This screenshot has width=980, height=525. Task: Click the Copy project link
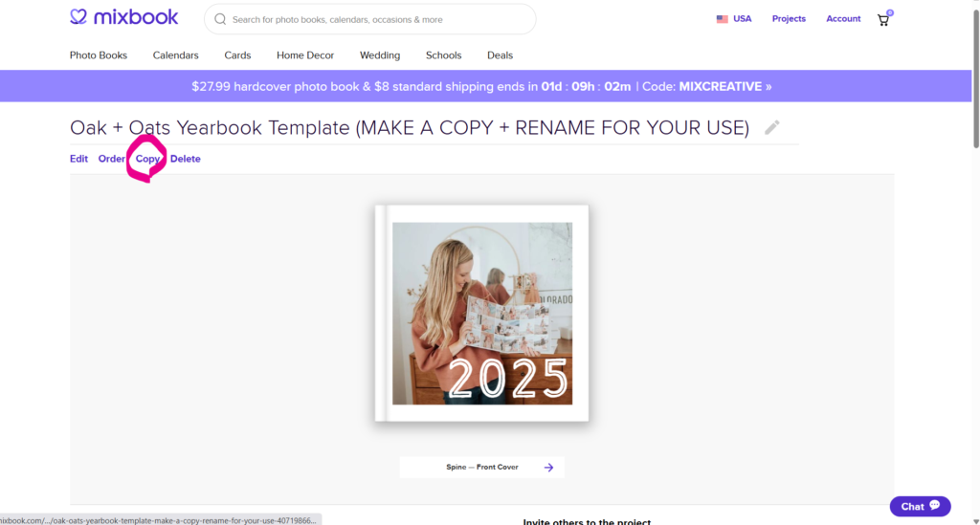tap(147, 159)
